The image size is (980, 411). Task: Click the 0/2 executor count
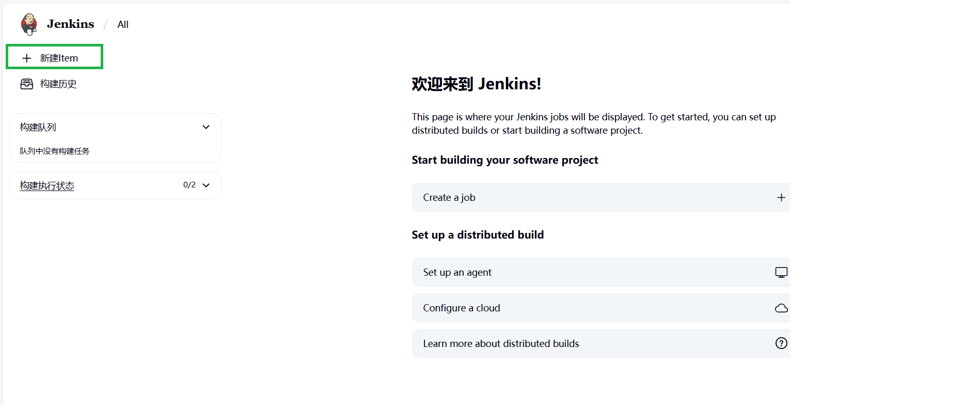pos(189,185)
